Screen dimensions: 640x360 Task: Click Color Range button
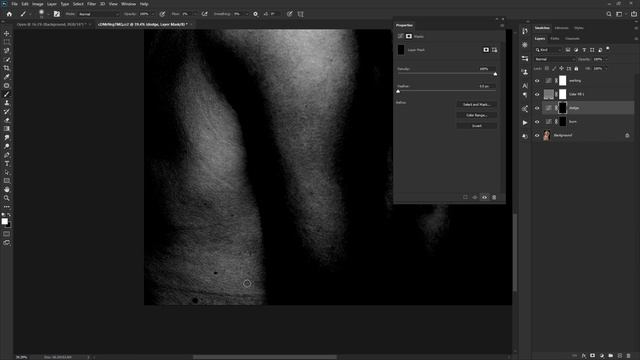(476, 115)
